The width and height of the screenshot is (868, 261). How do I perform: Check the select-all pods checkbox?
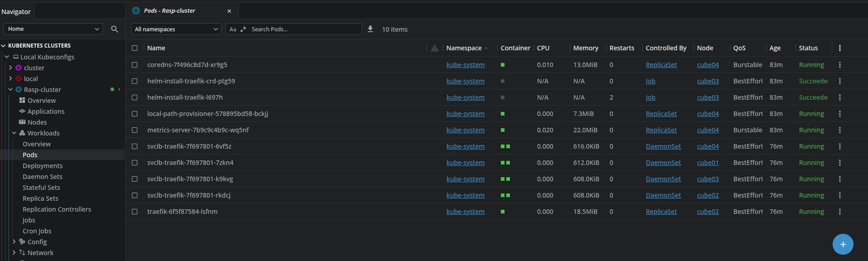(x=135, y=48)
